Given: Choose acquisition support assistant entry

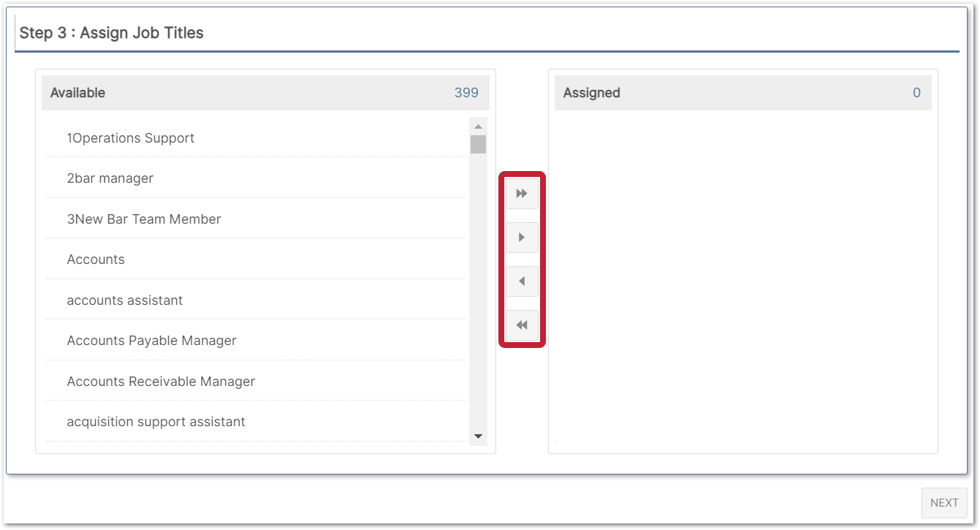Looking at the screenshot, I should [156, 422].
